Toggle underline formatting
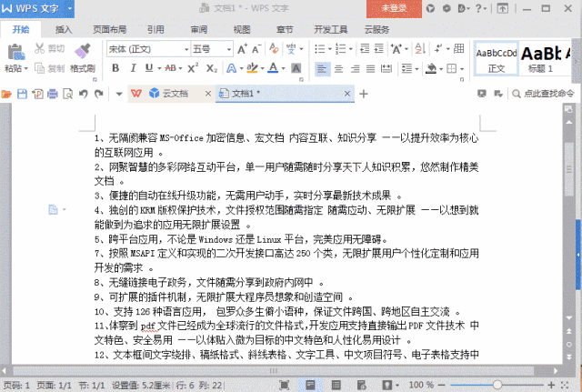Viewport: 582px width, 392px height. (149, 68)
